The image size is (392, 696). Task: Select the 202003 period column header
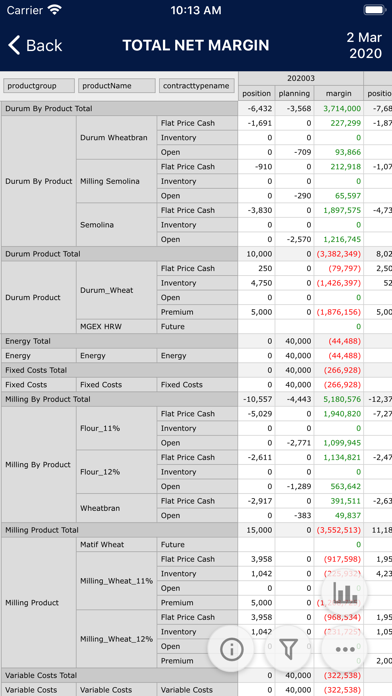coord(301,78)
